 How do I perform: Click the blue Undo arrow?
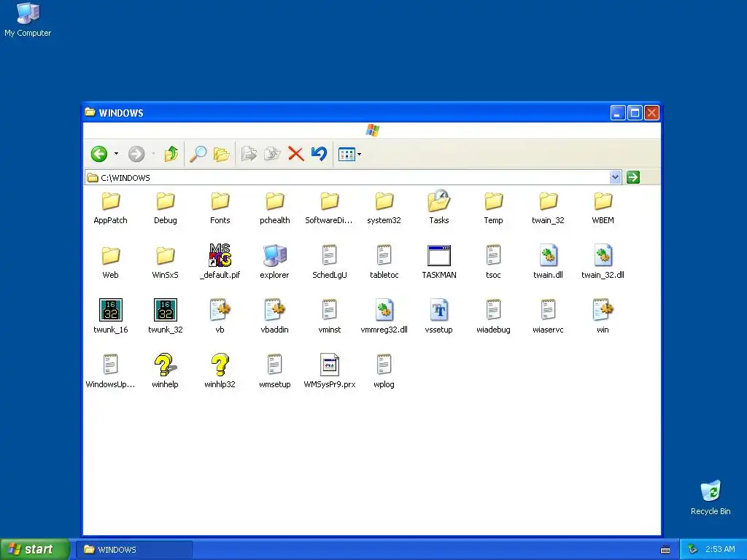(319, 154)
